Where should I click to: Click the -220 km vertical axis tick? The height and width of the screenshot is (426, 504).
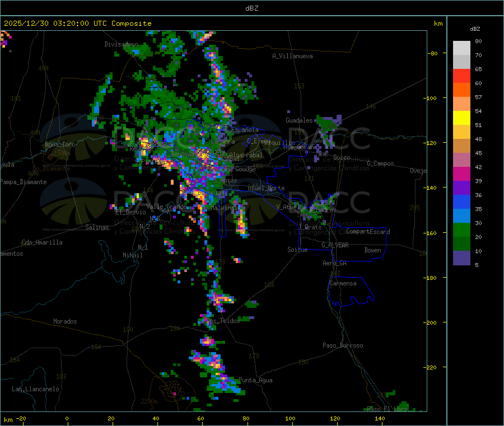coord(431,368)
